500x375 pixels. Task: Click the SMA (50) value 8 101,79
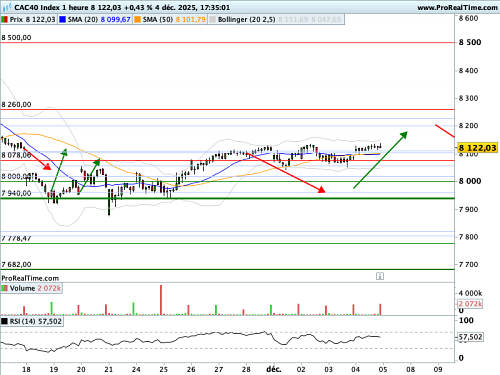pyautogui.click(x=191, y=20)
